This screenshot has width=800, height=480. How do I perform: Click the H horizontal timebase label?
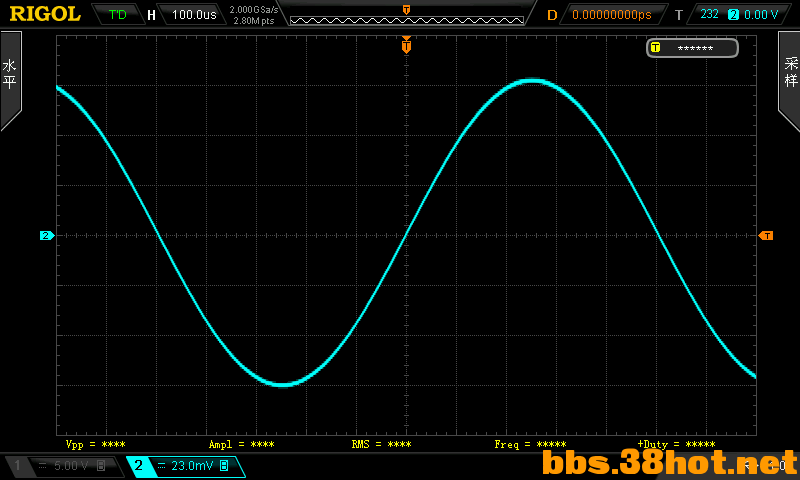(151, 15)
